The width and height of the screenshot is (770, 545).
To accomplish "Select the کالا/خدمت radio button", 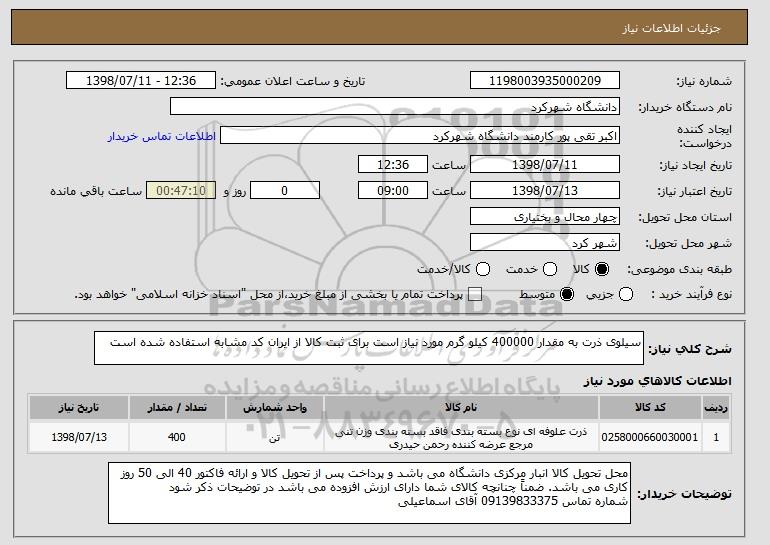I will tap(483, 269).
